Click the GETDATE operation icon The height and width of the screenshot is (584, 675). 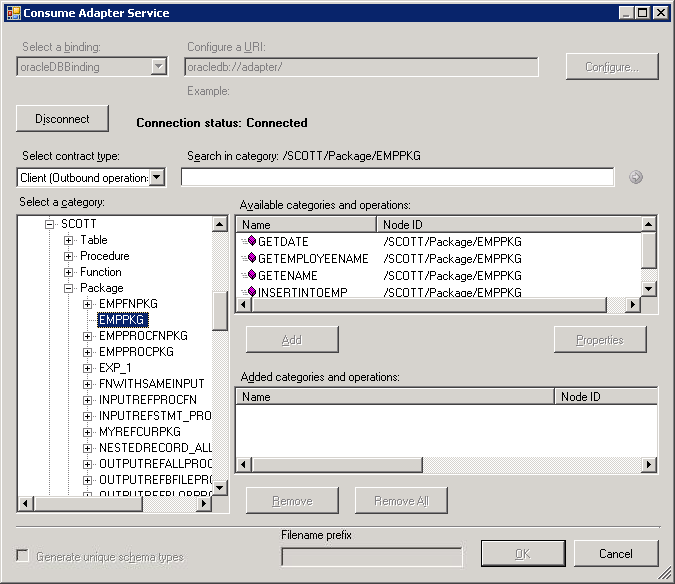249,241
